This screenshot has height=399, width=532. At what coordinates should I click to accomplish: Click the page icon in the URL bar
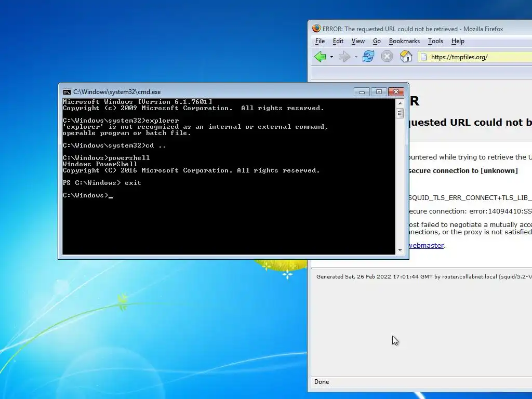tap(423, 57)
